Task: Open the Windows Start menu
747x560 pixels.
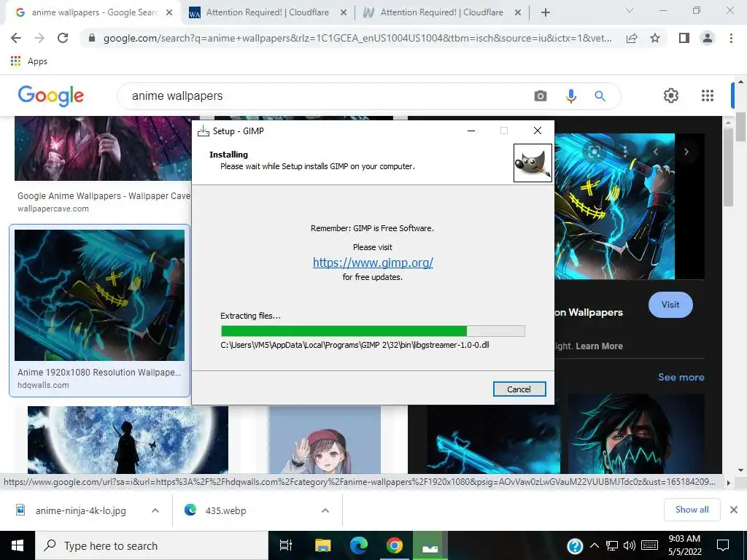Action: tap(18, 545)
